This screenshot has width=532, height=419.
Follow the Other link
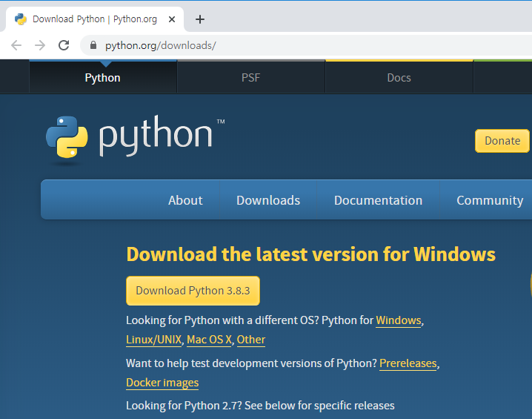pyautogui.click(x=251, y=340)
